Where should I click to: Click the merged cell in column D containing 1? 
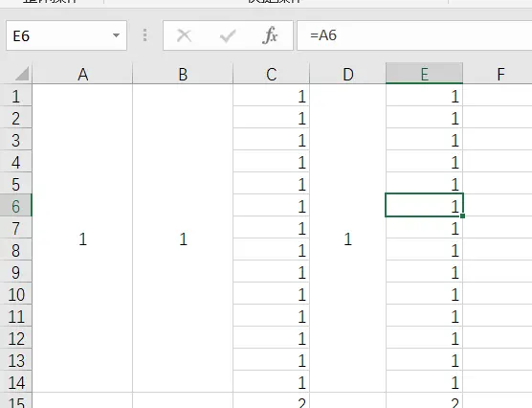tap(347, 238)
